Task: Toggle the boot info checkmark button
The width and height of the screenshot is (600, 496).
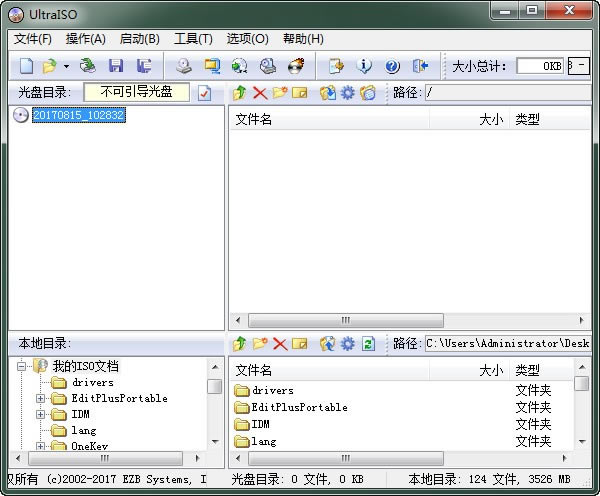Action: pyautogui.click(x=205, y=93)
